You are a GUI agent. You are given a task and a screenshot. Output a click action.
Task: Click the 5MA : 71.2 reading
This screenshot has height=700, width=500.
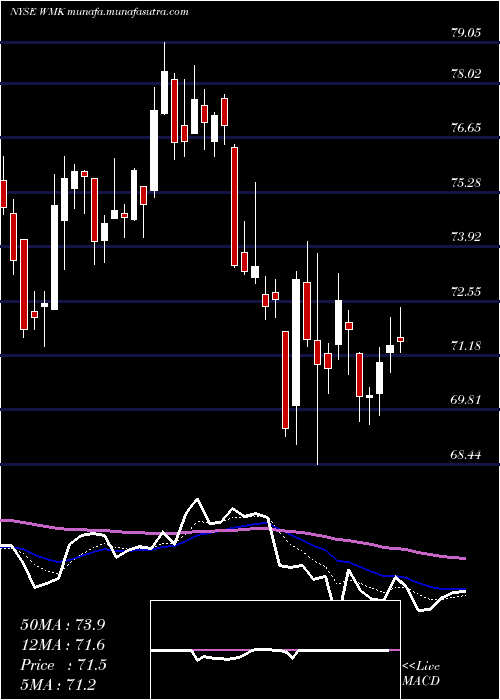click(59, 684)
